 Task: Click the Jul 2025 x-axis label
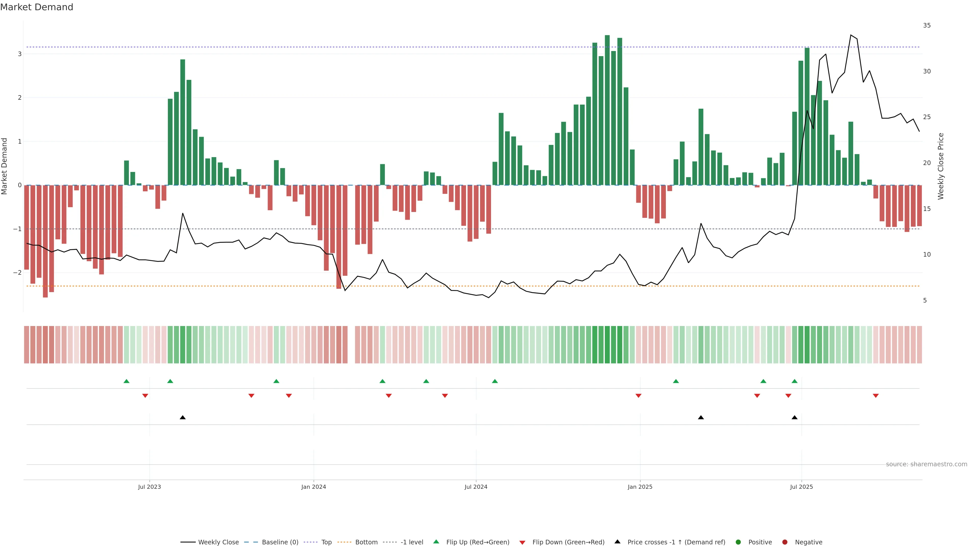pyautogui.click(x=801, y=487)
